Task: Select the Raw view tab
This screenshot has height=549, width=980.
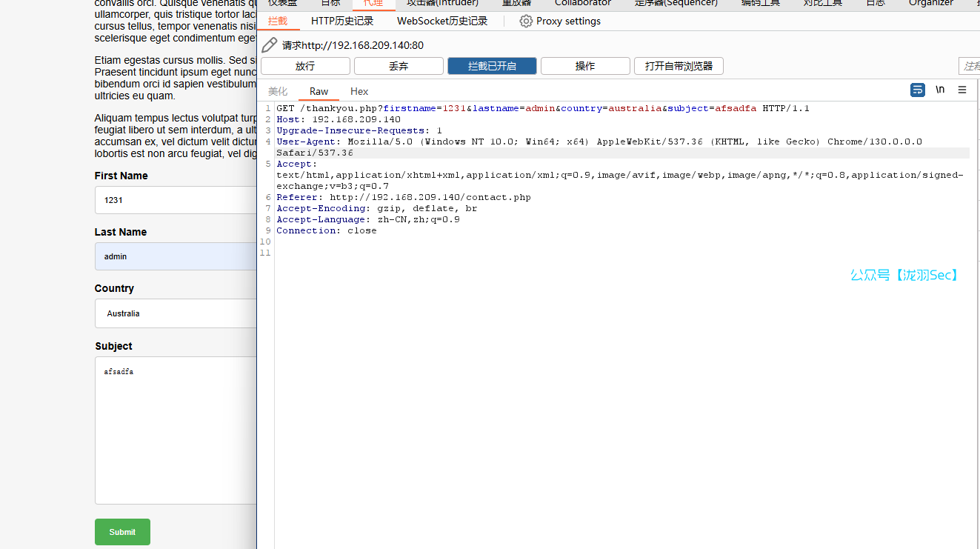Action: [x=319, y=91]
